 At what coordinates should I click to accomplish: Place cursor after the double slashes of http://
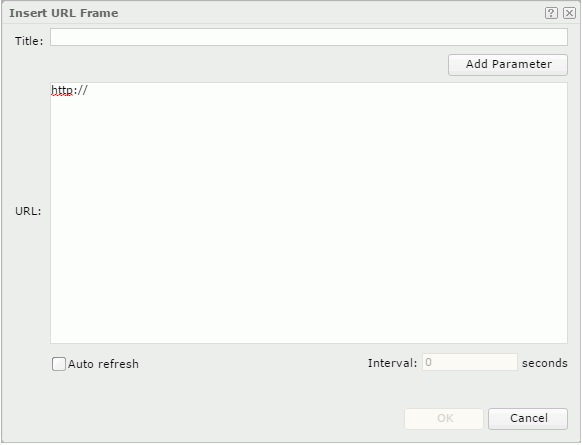(88, 90)
